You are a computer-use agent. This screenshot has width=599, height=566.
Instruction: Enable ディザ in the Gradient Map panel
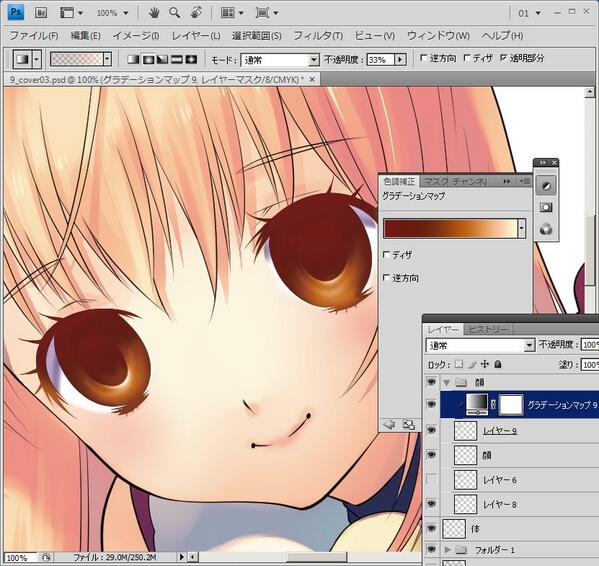click(x=386, y=254)
